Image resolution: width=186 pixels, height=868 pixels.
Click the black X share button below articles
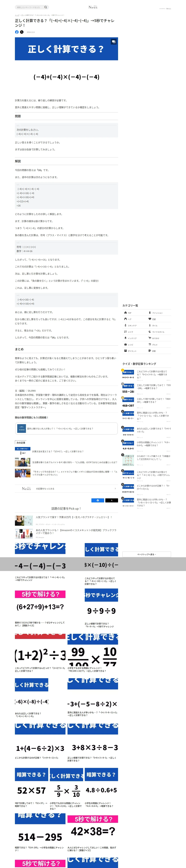coord(111,500)
